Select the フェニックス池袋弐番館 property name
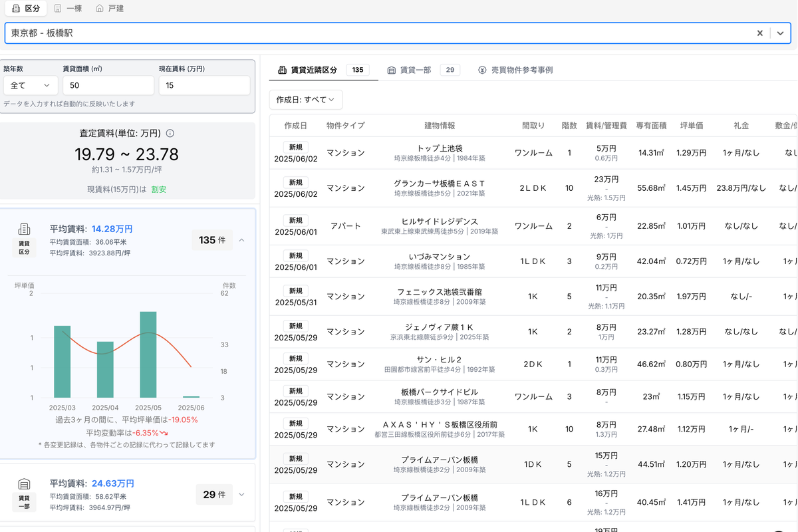Image resolution: width=798 pixels, height=532 pixels. click(440, 291)
